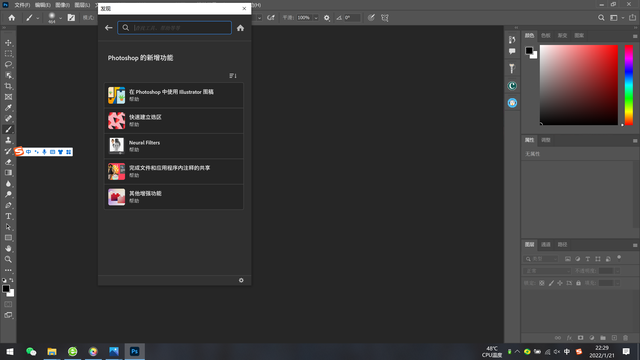Open 'Neural Filters' help item
640x360 pixels.
pos(174,146)
